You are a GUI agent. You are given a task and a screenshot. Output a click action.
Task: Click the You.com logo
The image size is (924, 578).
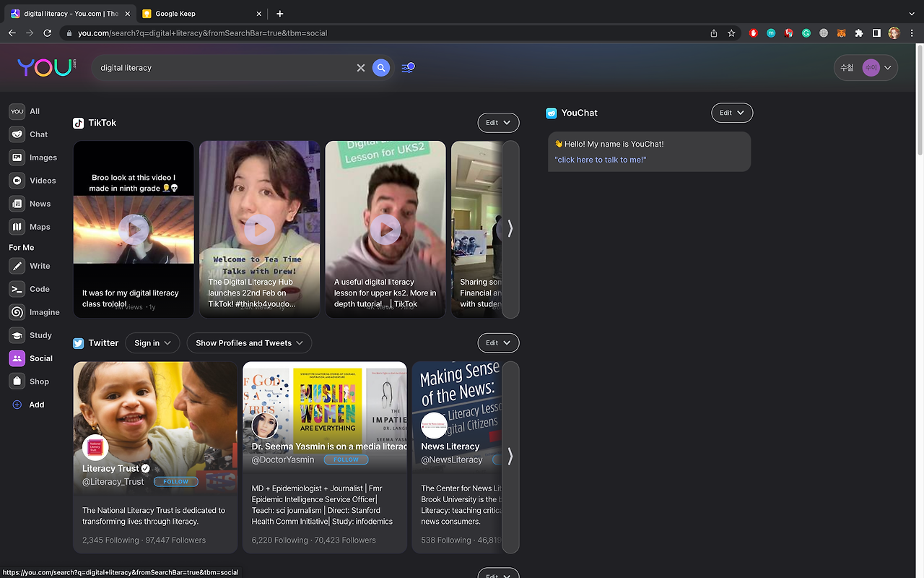click(46, 67)
